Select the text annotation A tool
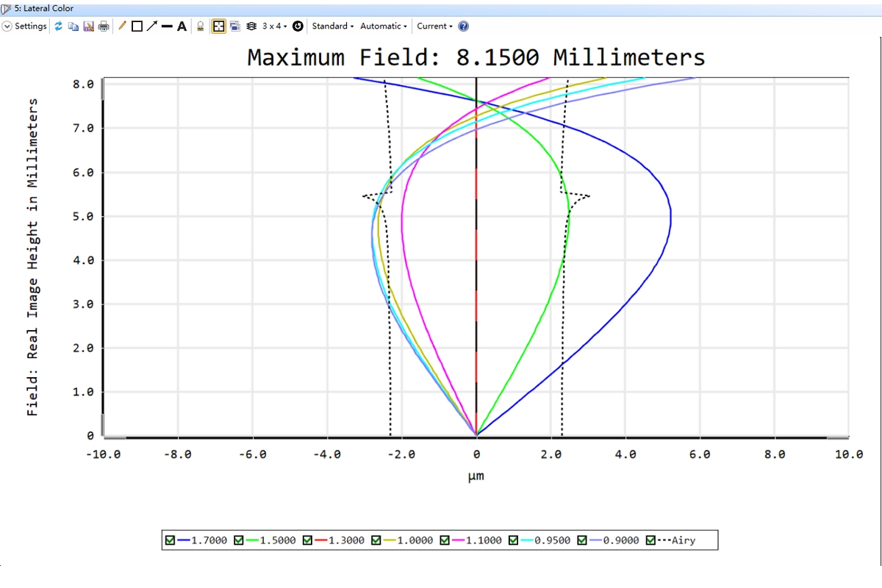 pyautogui.click(x=182, y=26)
